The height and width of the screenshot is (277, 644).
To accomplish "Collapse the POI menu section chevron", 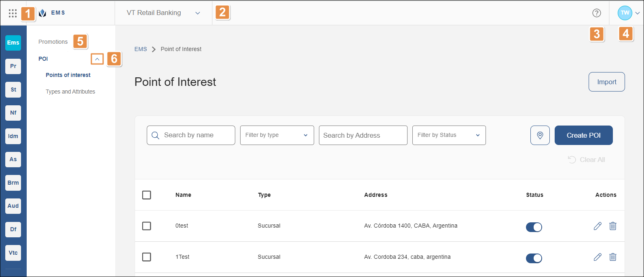I will click(x=97, y=59).
